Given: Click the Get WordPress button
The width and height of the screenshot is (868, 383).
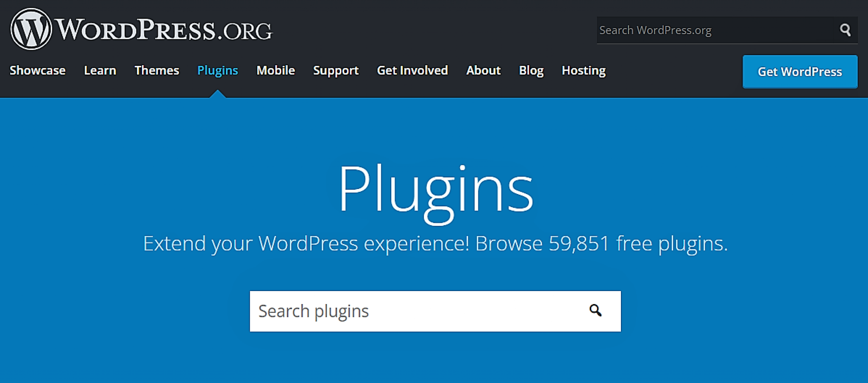Looking at the screenshot, I should pos(800,72).
